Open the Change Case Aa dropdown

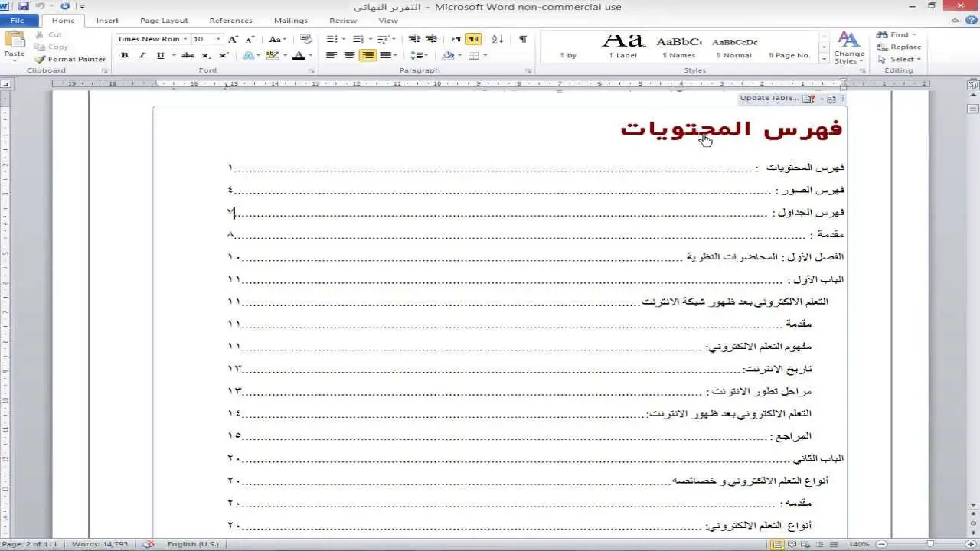[x=277, y=39]
